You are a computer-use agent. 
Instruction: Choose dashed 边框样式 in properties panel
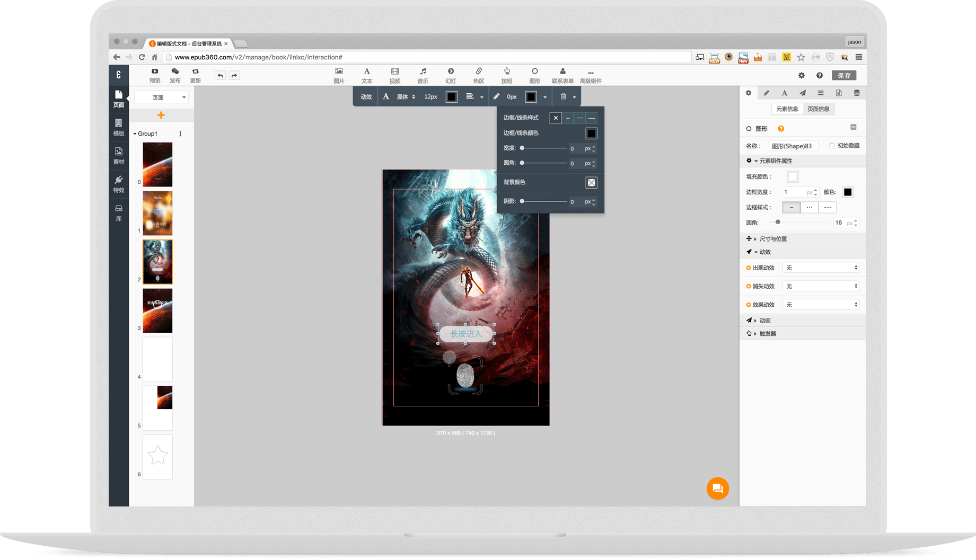(x=828, y=208)
